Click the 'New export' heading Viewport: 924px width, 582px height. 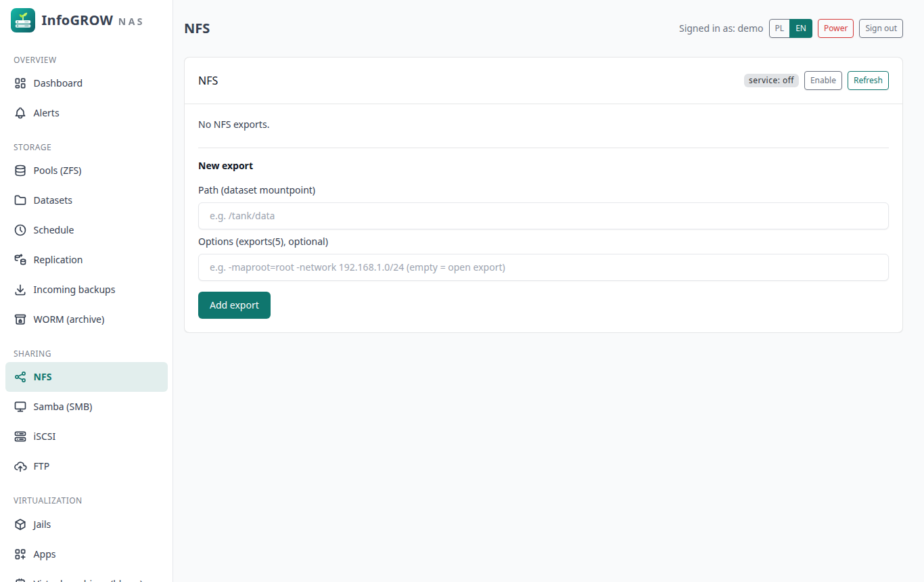click(225, 166)
